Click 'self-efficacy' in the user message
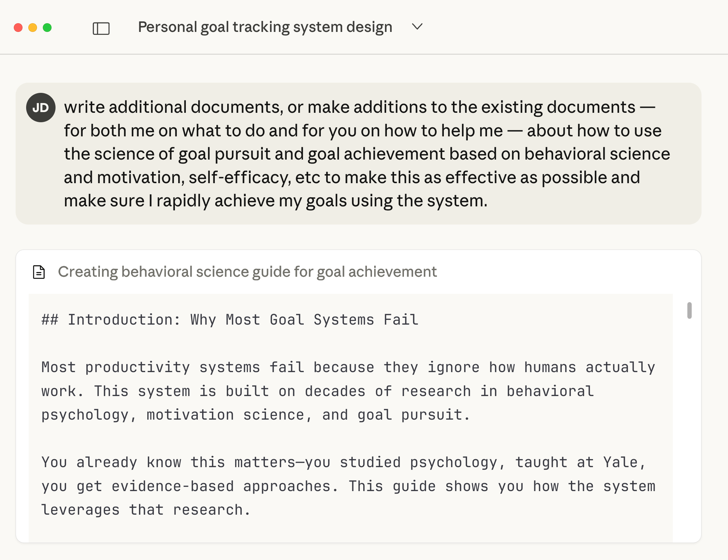The image size is (728, 560). 240,178
